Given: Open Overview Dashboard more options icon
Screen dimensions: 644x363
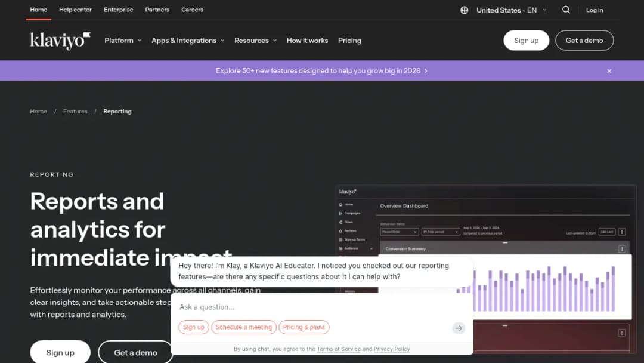Looking at the screenshot, I should (x=622, y=232).
